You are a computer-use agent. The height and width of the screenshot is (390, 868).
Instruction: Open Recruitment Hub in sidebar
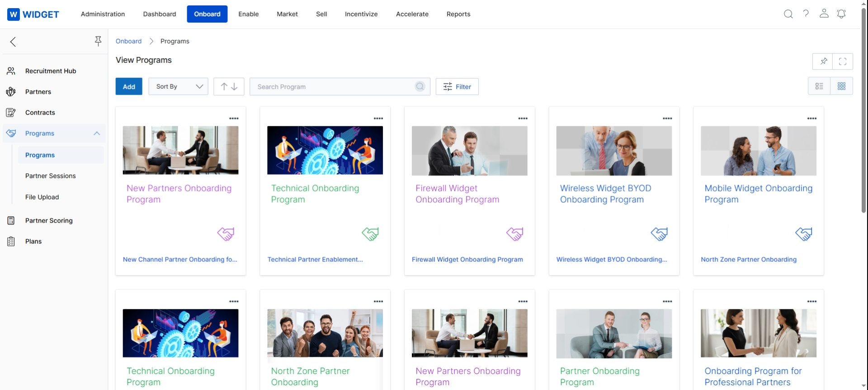(x=51, y=71)
